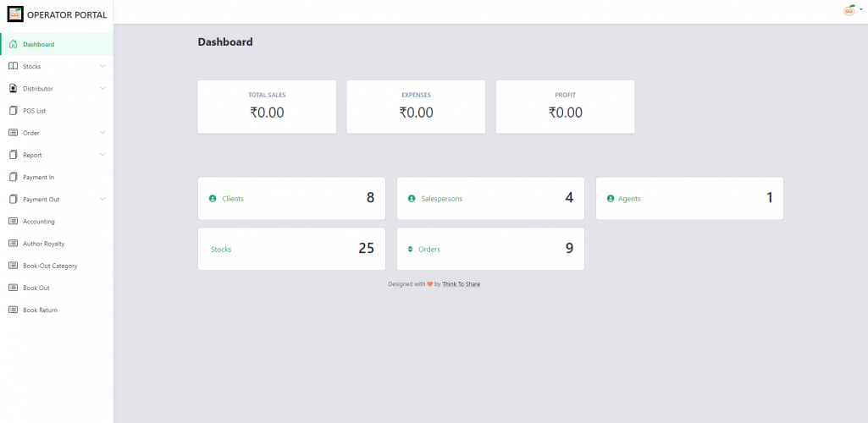The height and width of the screenshot is (423, 868).
Task: Expand the Distributor submenu chevron
Action: 102,88
